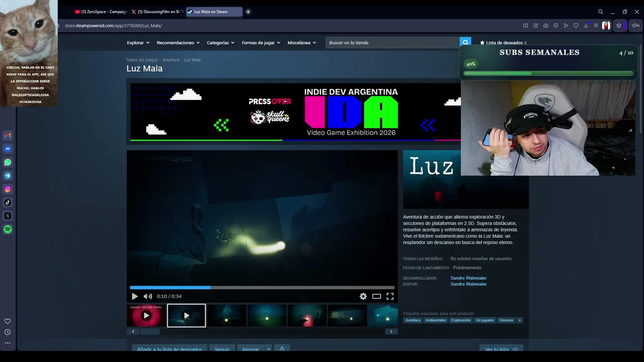Click the thumbnail strip horizontal scrollbar handle

tap(149, 331)
